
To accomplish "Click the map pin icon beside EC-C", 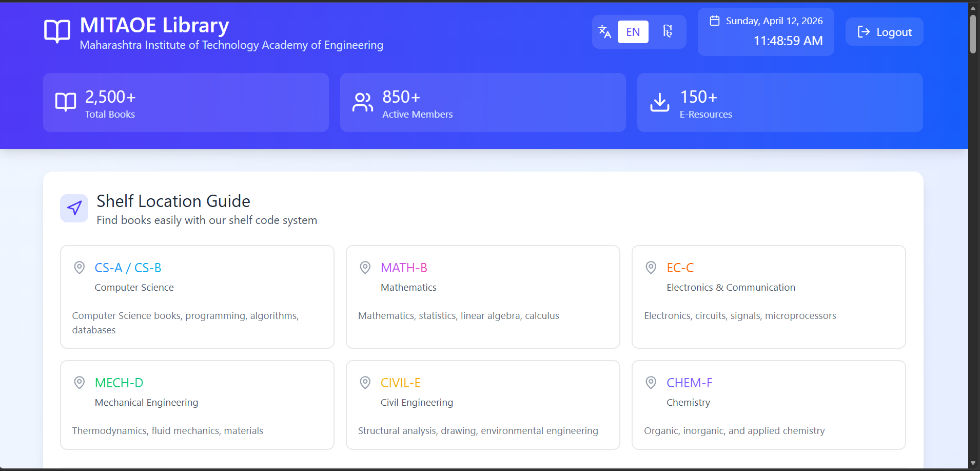I will pos(651,268).
